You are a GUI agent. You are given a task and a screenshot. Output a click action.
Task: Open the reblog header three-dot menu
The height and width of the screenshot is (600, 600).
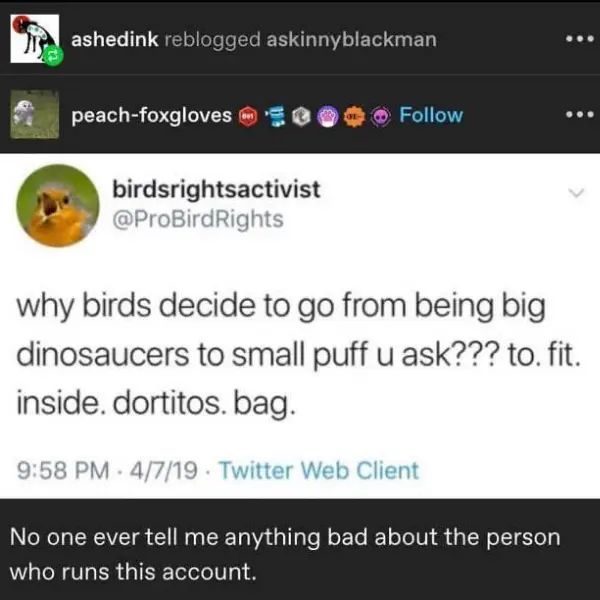[571, 40]
